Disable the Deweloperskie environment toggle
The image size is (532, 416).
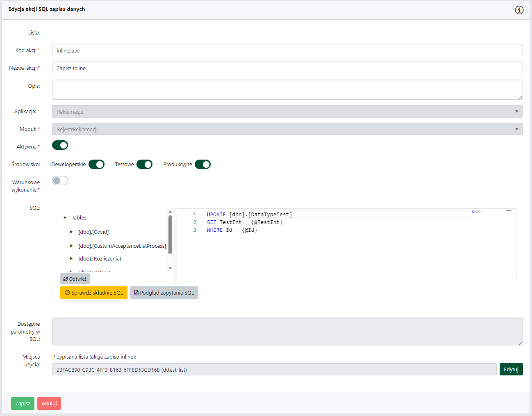(97, 165)
